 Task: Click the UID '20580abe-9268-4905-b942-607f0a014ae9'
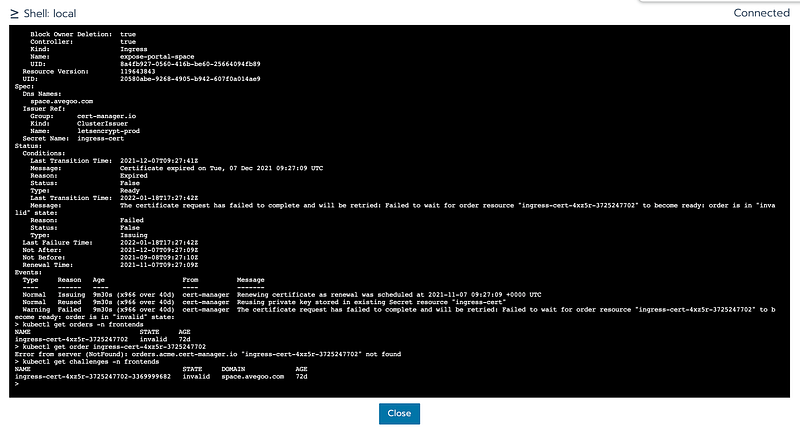190,79
